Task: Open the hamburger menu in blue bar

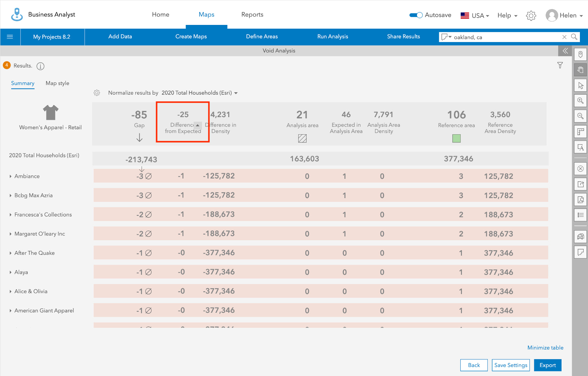Action: pos(10,37)
